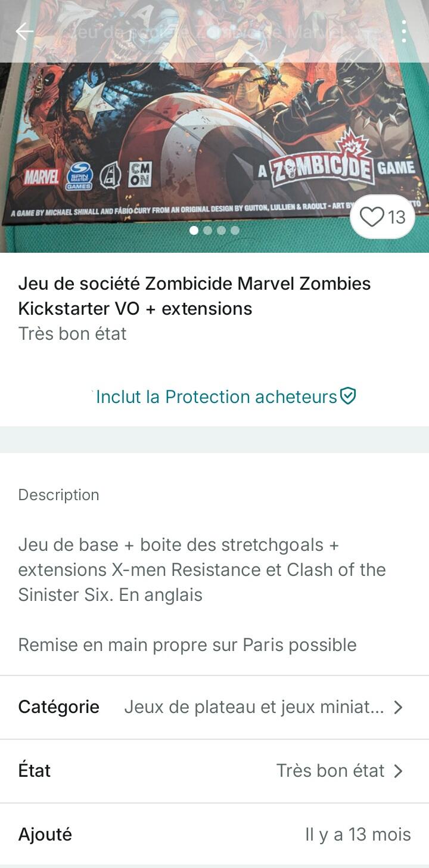
Task: Tap the CMON logo on the box
Action: [136, 175]
